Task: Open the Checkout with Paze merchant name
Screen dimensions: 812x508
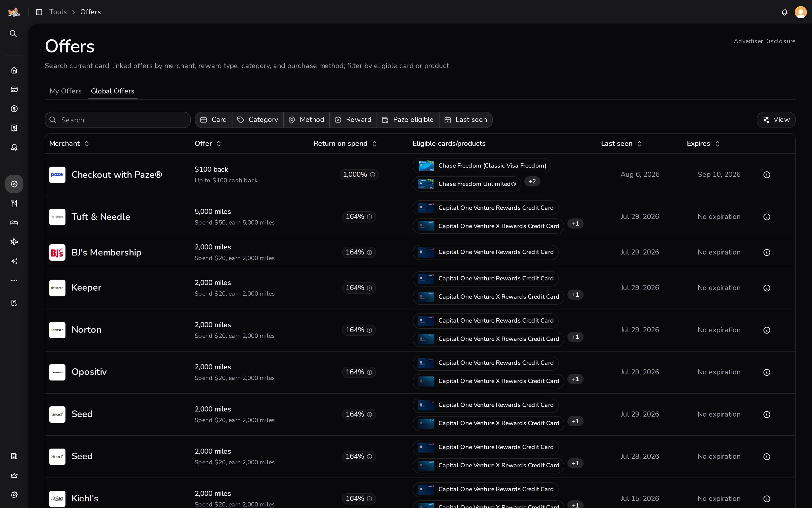Action: pos(117,175)
